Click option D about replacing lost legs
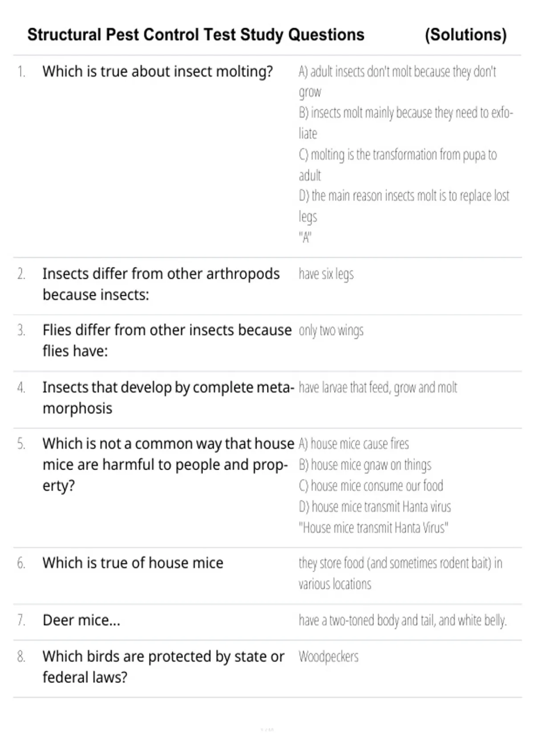Viewport: 534px width, 756px height. (404, 205)
